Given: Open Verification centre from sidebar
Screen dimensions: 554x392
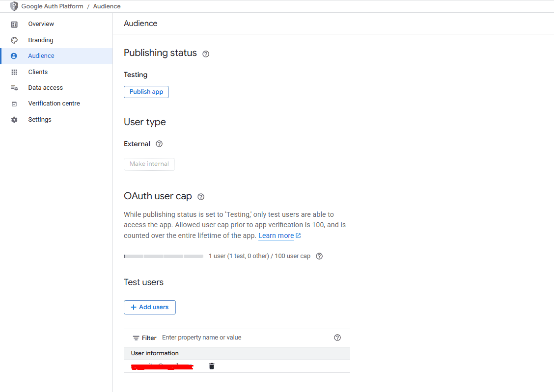Looking at the screenshot, I should [54, 104].
